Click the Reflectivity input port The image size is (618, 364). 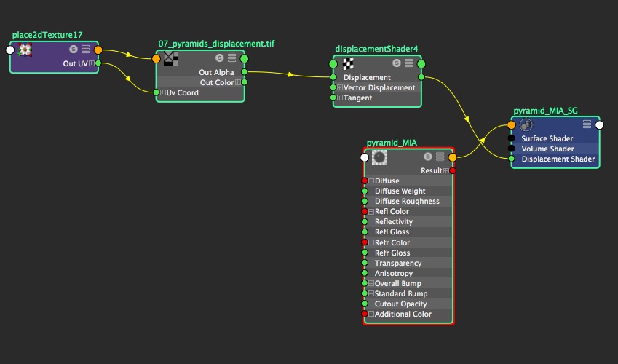(x=365, y=221)
